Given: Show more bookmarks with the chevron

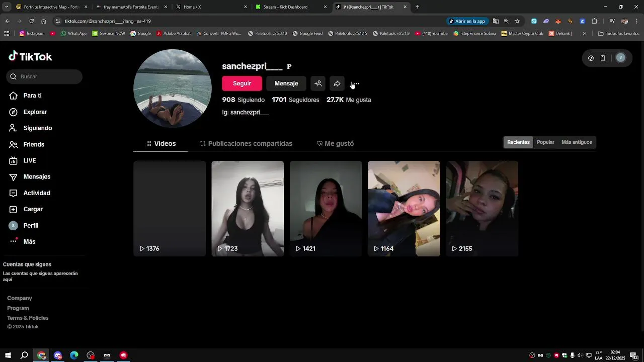Looking at the screenshot, I should [584, 34].
